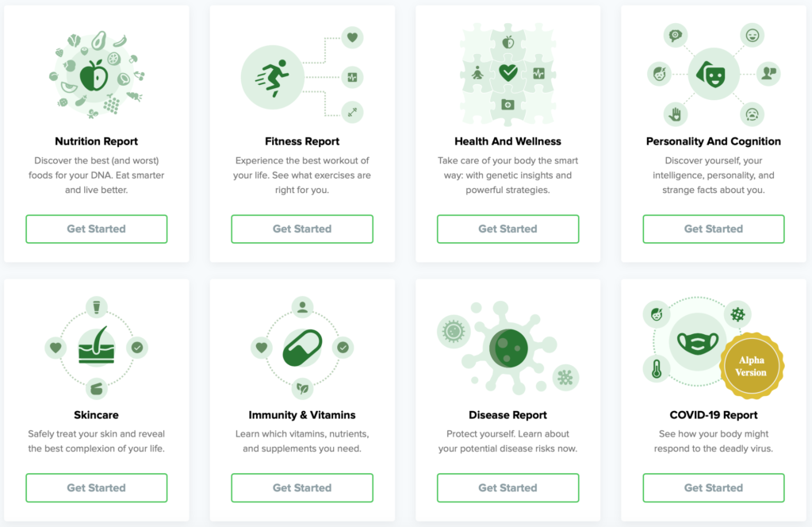Click the hand with heart icon on Personality card
The height and width of the screenshot is (527, 812).
pos(676,114)
